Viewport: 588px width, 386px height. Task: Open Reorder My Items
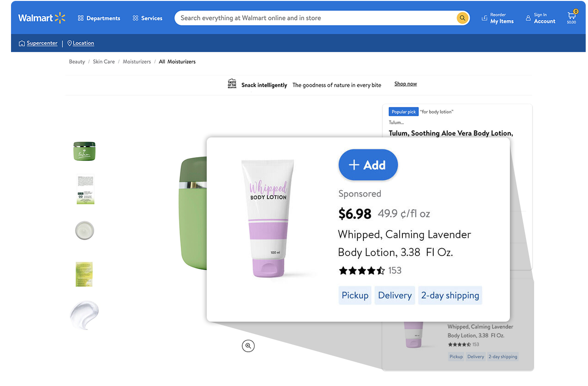click(x=498, y=18)
